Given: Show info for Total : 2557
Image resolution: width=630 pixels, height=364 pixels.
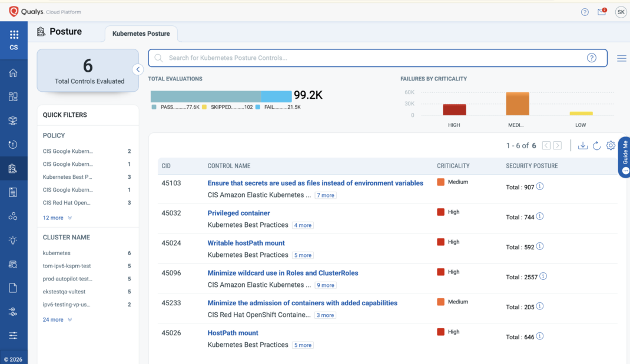Looking at the screenshot, I should [x=543, y=276].
